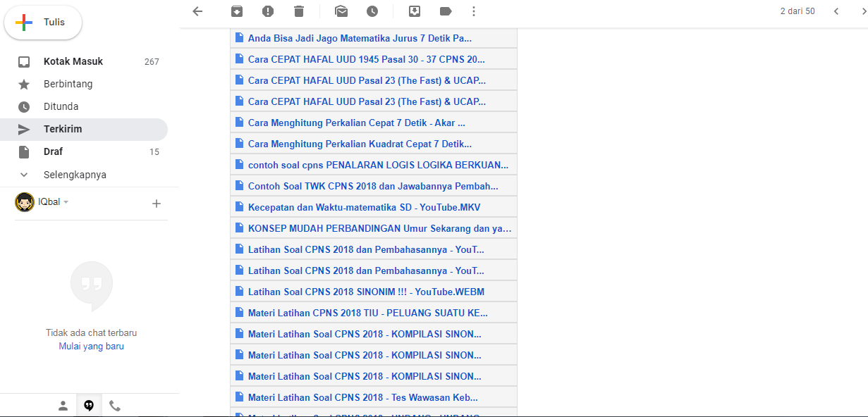Open the Kotak Masuk folder

coord(84,62)
